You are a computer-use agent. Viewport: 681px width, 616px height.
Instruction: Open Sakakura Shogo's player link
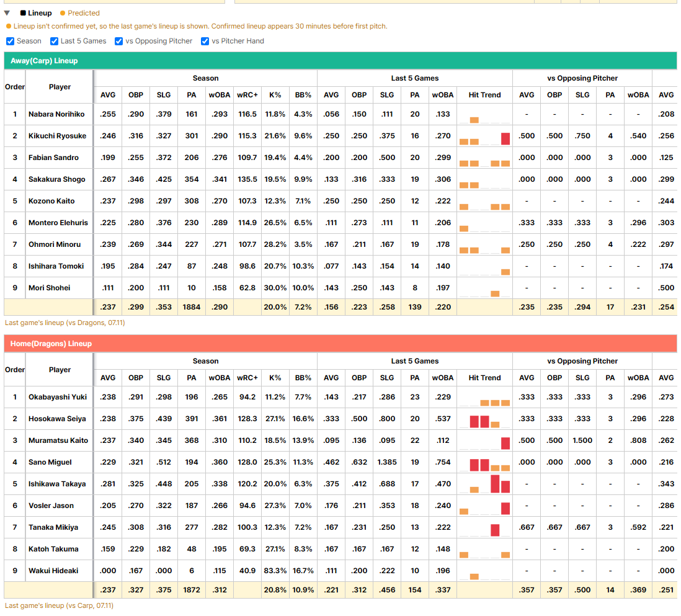coord(57,179)
